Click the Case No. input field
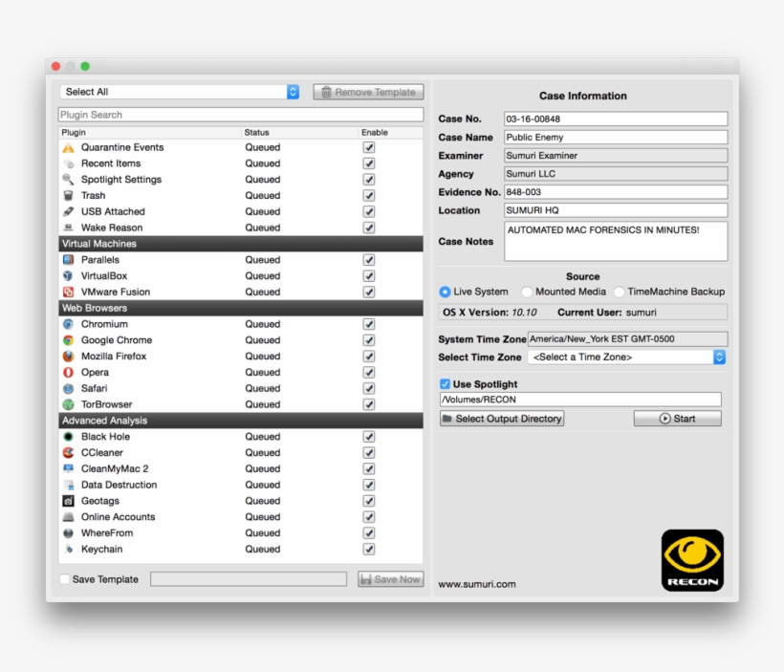The image size is (784, 672). 616,119
